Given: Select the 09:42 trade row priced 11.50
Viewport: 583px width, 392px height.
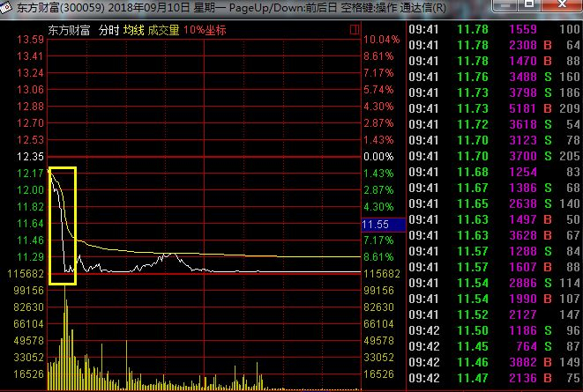Looking at the screenshot, I should pyautogui.click(x=494, y=330).
